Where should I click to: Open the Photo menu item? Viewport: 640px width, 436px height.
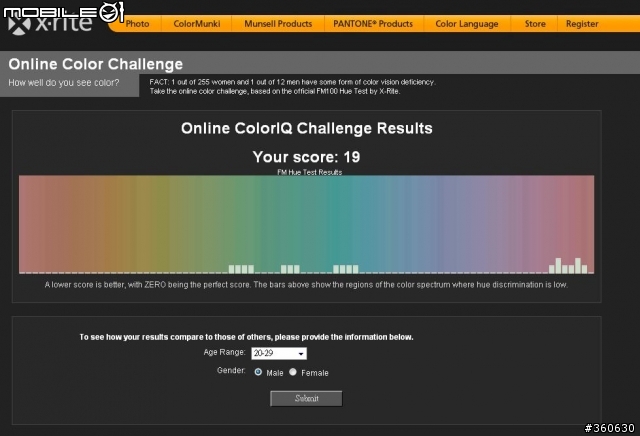click(137, 24)
